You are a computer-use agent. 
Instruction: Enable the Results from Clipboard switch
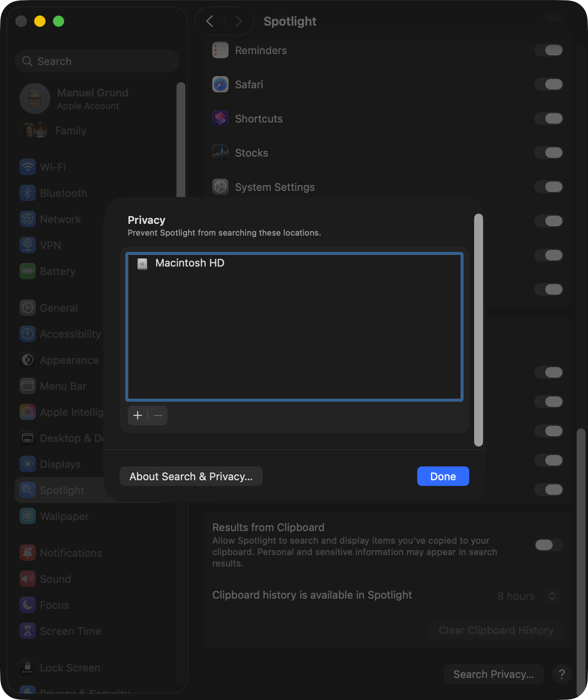tap(549, 545)
